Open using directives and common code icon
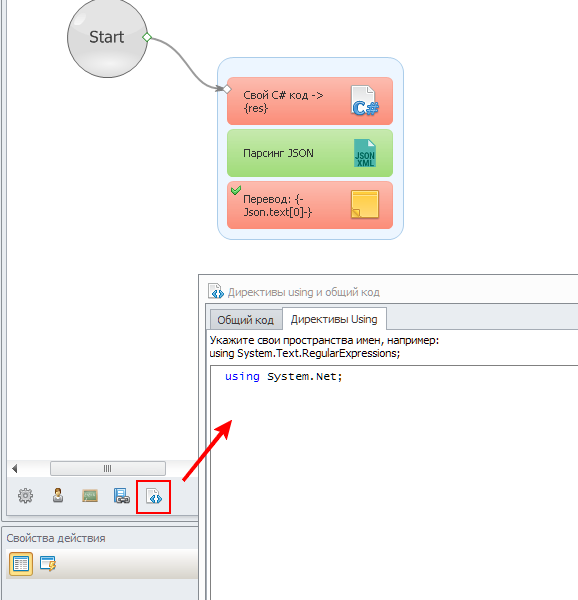Image resolution: width=578 pixels, height=600 pixels. tap(154, 496)
